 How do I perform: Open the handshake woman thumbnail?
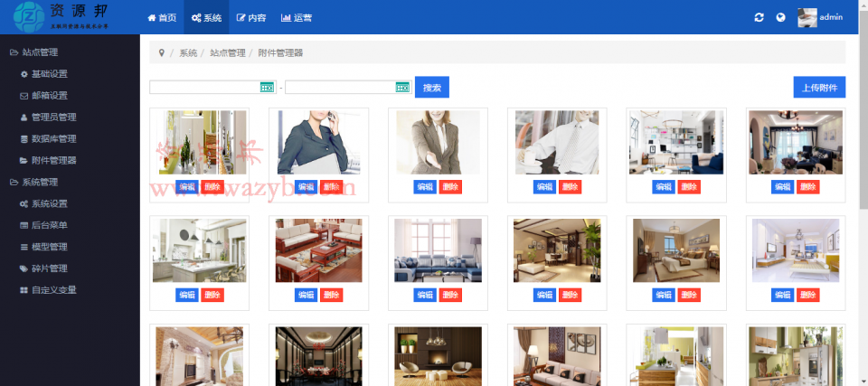(x=438, y=142)
